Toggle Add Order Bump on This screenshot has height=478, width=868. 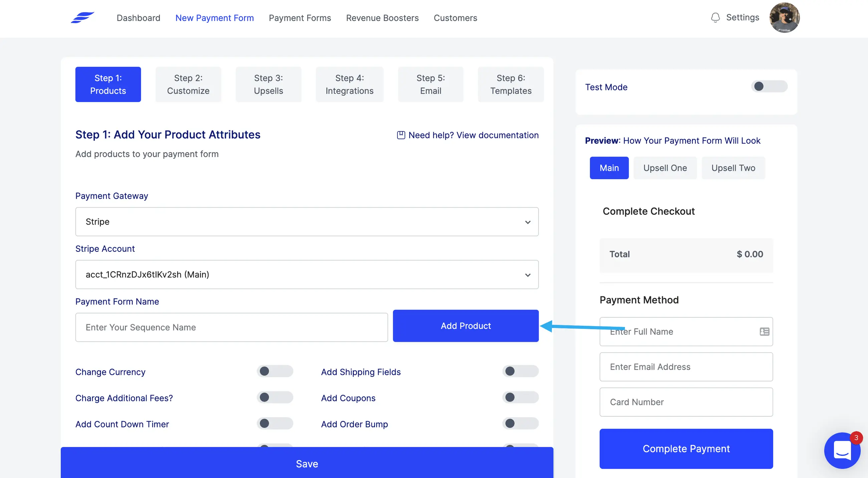point(520,424)
